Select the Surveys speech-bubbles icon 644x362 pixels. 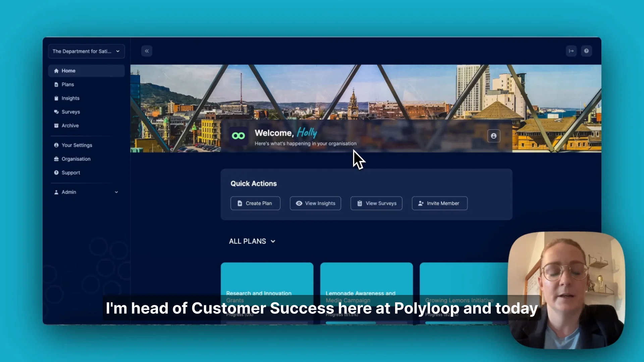tap(56, 112)
